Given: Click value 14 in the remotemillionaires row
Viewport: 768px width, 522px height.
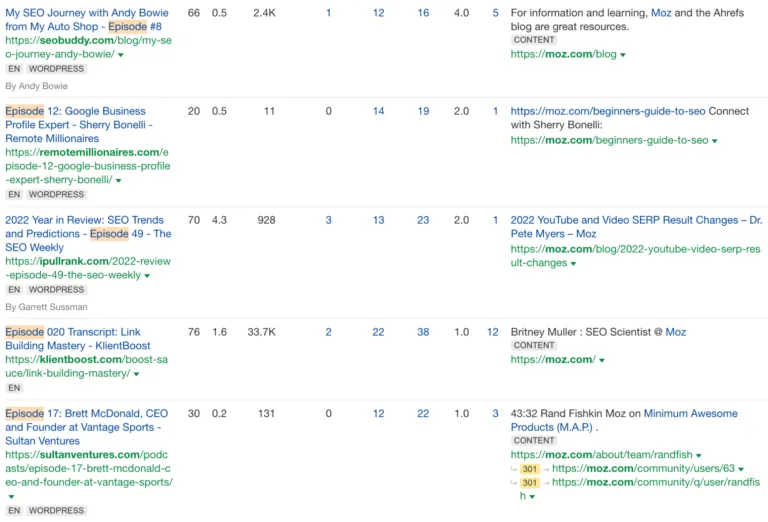Looking at the screenshot, I should (378, 111).
